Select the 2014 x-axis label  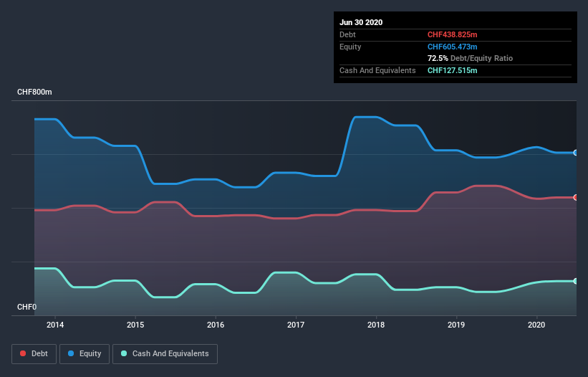click(x=55, y=325)
